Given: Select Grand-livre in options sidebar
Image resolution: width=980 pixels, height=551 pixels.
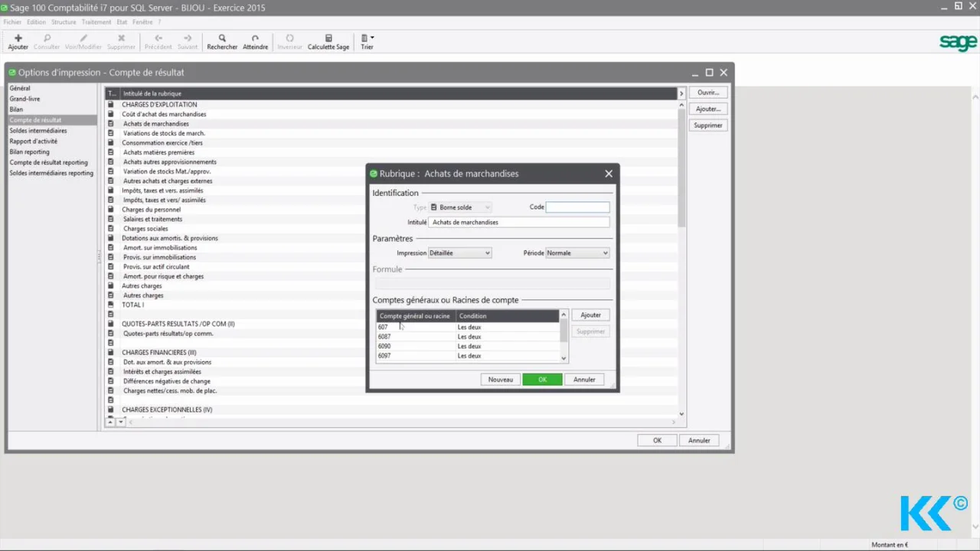Looking at the screenshot, I should (52, 99).
